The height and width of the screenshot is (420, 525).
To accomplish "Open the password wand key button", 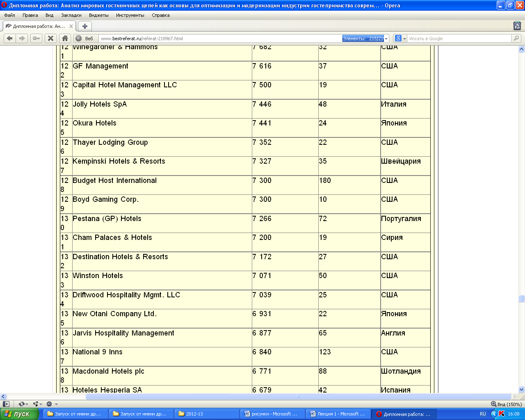I will point(36,38).
